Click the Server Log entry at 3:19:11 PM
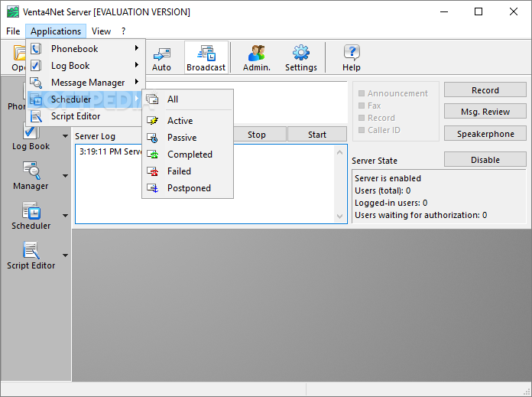This screenshot has height=397, width=532. click(x=111, y=151)
